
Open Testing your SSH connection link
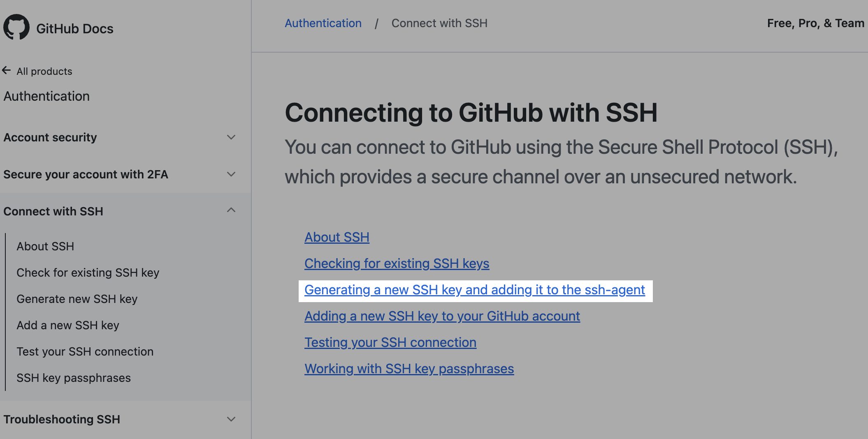[x=390, y=342]
